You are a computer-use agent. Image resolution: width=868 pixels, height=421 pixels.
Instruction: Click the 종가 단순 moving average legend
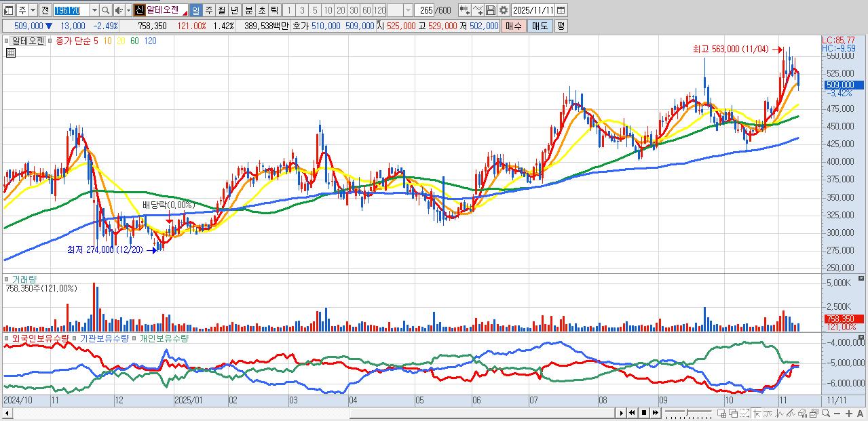point(72,41)
